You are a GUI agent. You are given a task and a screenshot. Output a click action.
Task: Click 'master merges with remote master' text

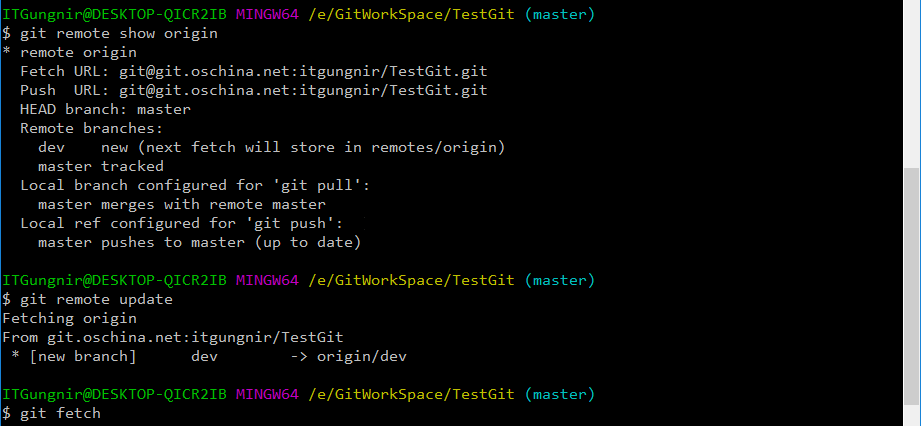[181, 204]
